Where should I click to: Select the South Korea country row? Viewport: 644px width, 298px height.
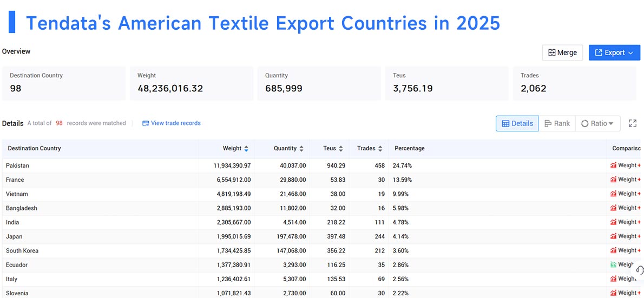pyautogui.click(x=321, y=250)
